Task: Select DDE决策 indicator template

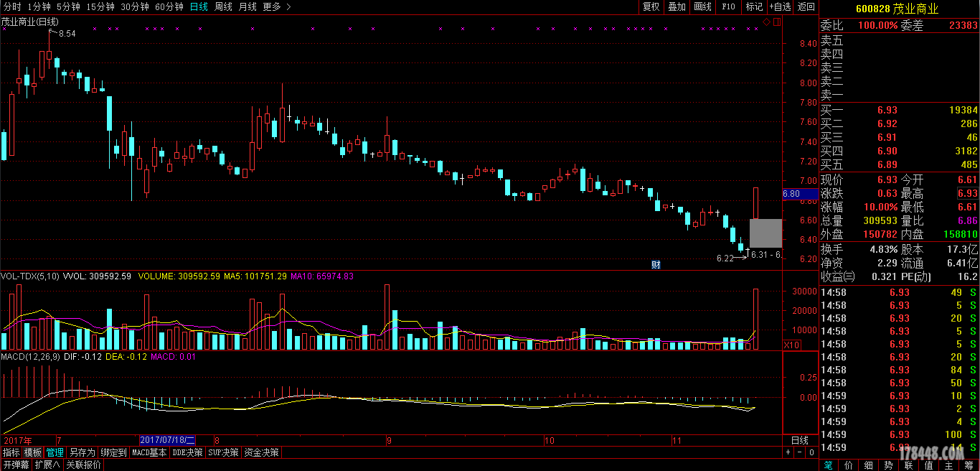Action: pyautogui.click(x=187, y=452)
